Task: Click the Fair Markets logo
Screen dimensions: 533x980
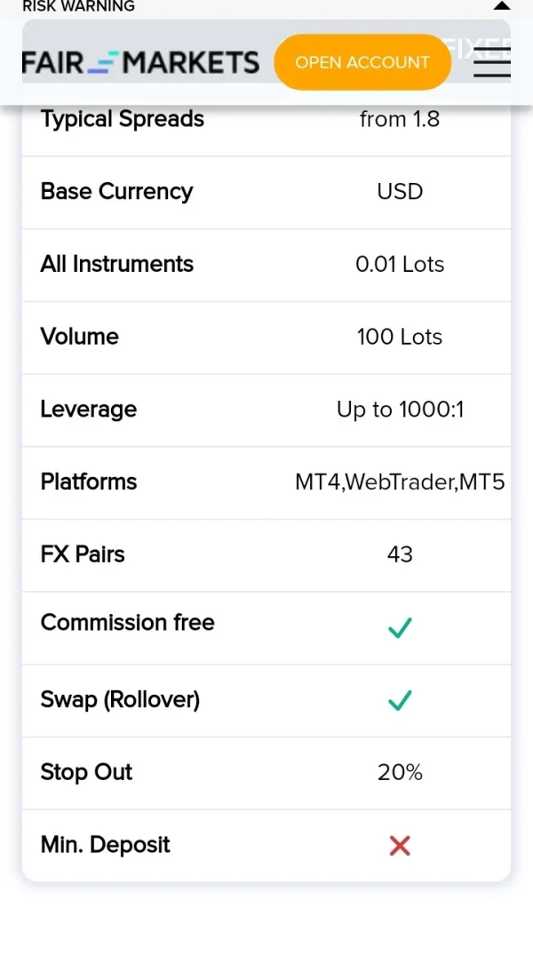Action: point(140,62)
